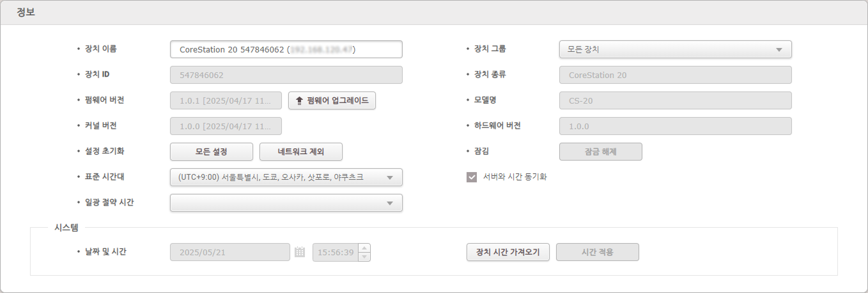The image size is (868, 293).
Task: Toggle the 서버와 시간 동기화 checkbox
Action: click(472, 177)
